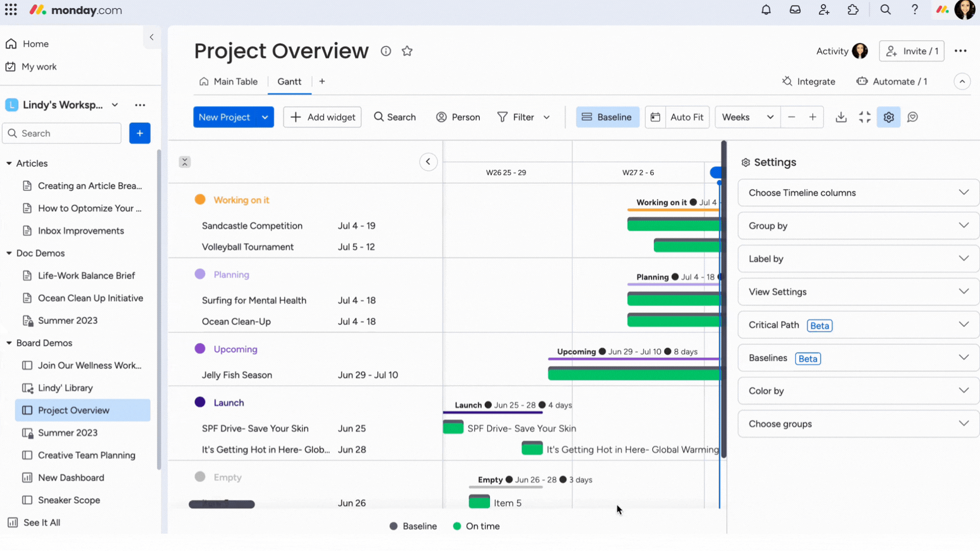Open Gantt settings with the gear icon

pos(889,117)
